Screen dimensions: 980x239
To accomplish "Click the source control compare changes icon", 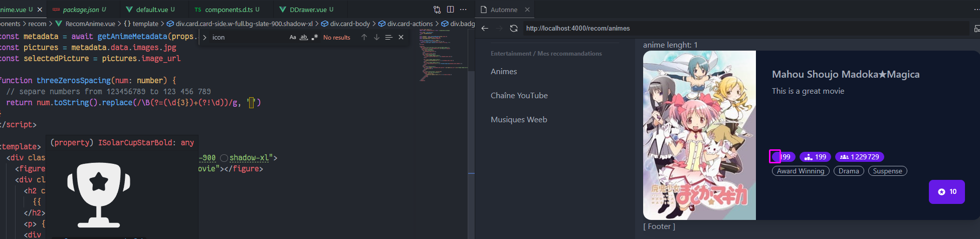I will coord(437,10).
